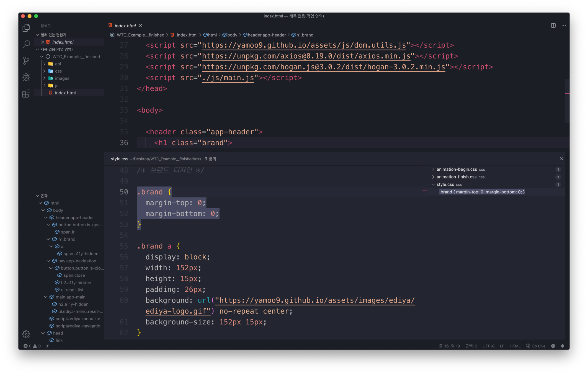Collapse the style.css reference group
Screen dimensions: 588x374
(433, 185)
